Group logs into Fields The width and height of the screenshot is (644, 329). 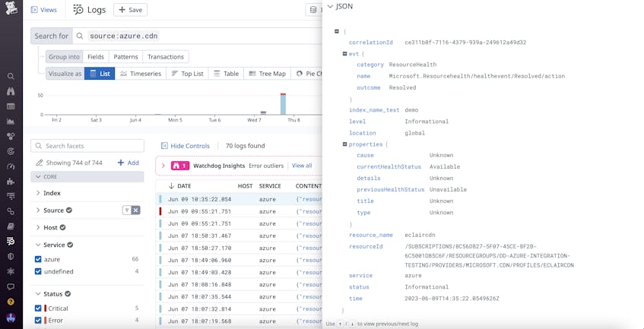(96, 57)
